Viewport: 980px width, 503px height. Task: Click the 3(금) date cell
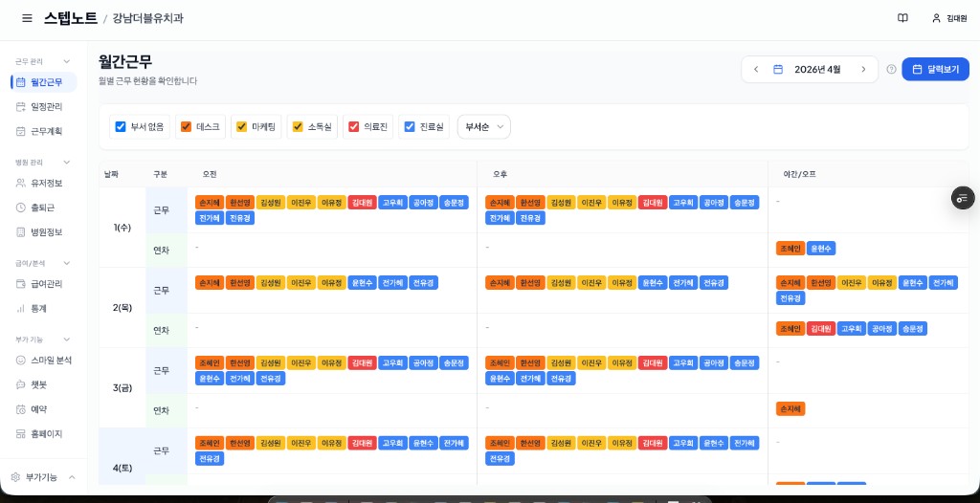[x=122, y=388]
